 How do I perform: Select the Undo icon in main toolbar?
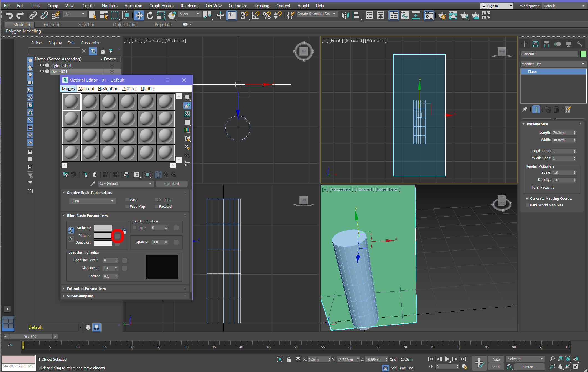pyautogui.click(x=9, y=16)
